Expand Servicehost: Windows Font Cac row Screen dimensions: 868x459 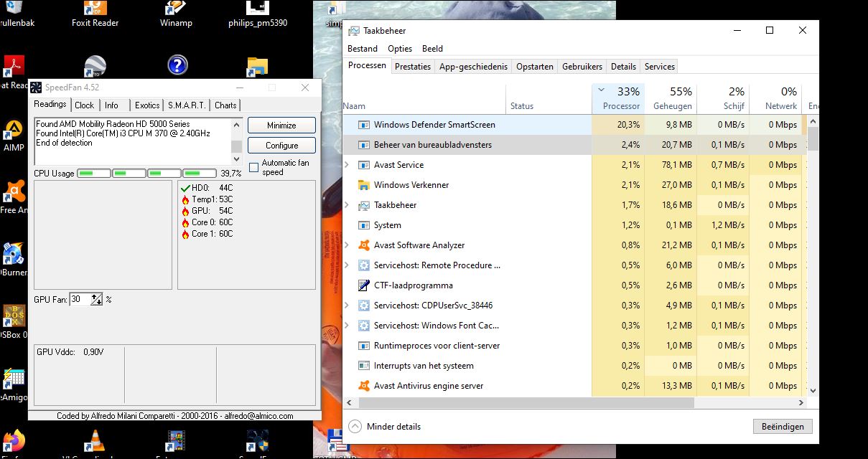pos(348,326)
